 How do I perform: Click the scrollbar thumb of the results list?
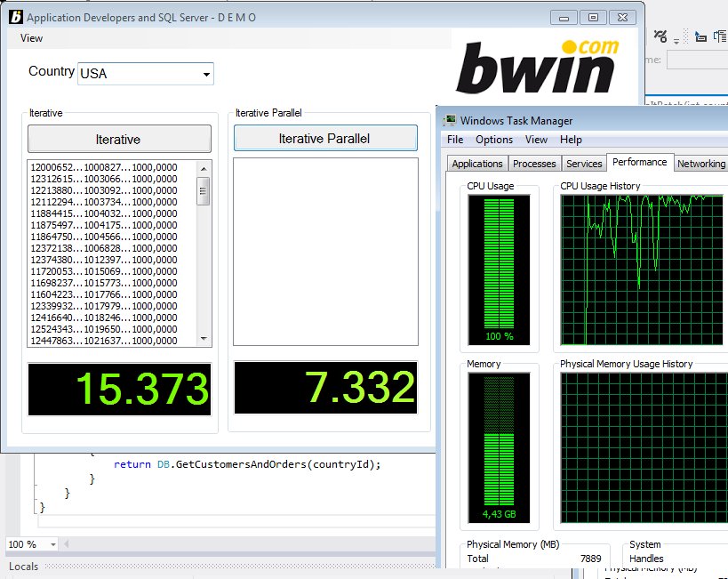203,191
